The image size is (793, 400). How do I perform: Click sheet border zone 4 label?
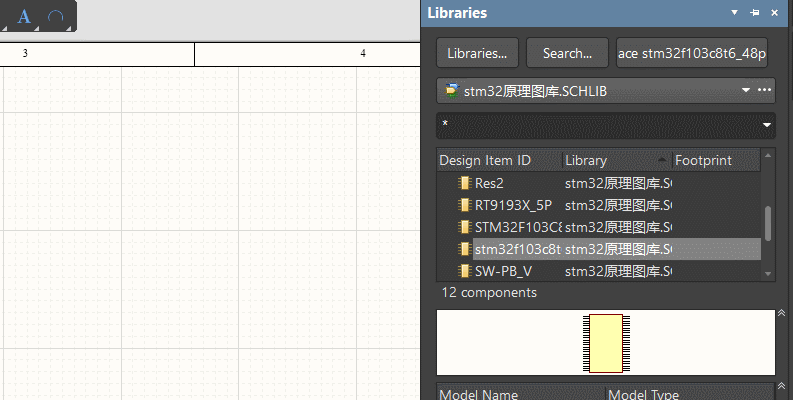point(363,53)
